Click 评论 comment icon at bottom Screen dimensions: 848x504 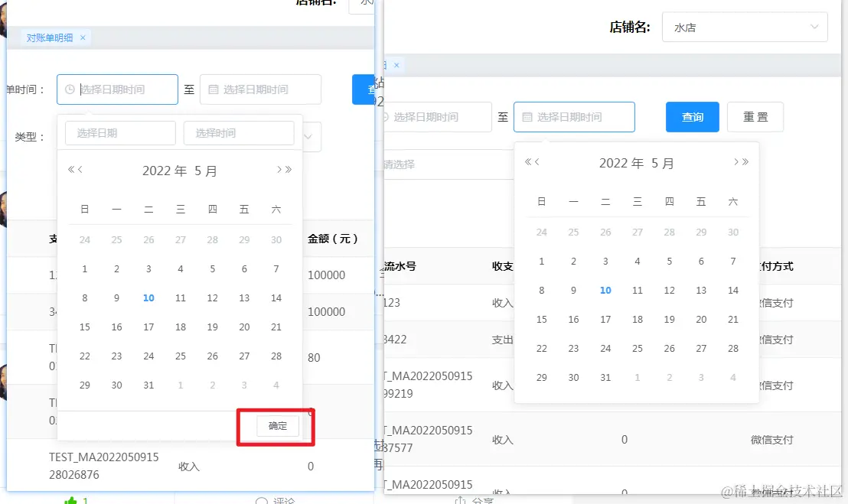tap(262, 501)
